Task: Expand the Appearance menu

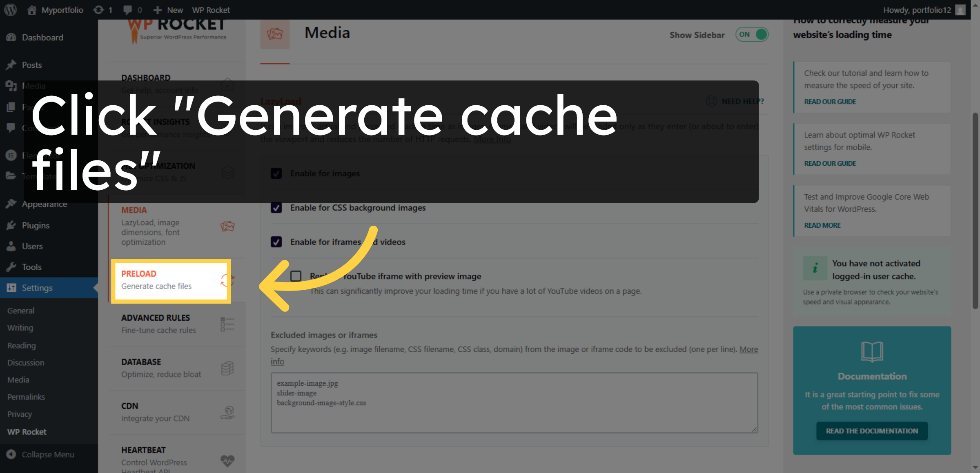Action: [45, 204]
